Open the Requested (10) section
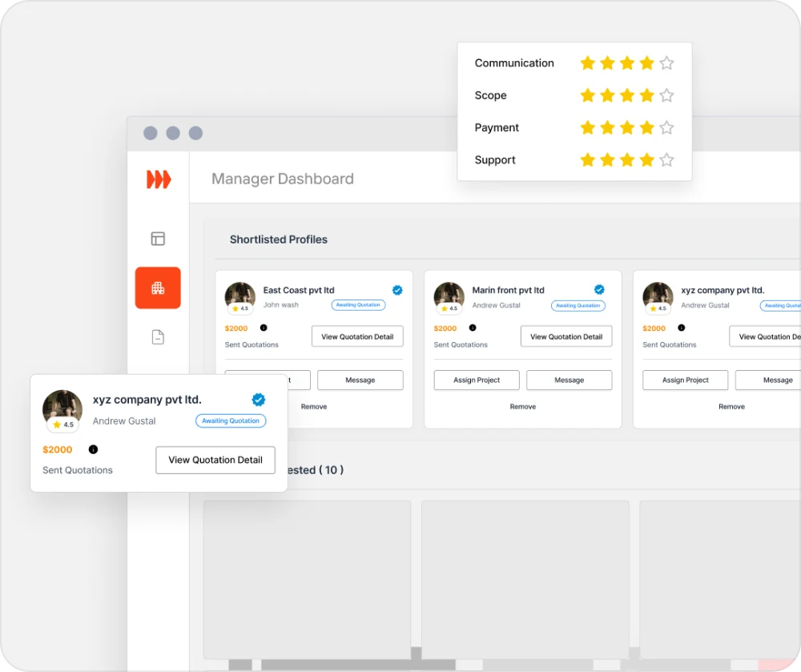Image resolution: width=801 pixels, height=672 pixels. point(317,470)
